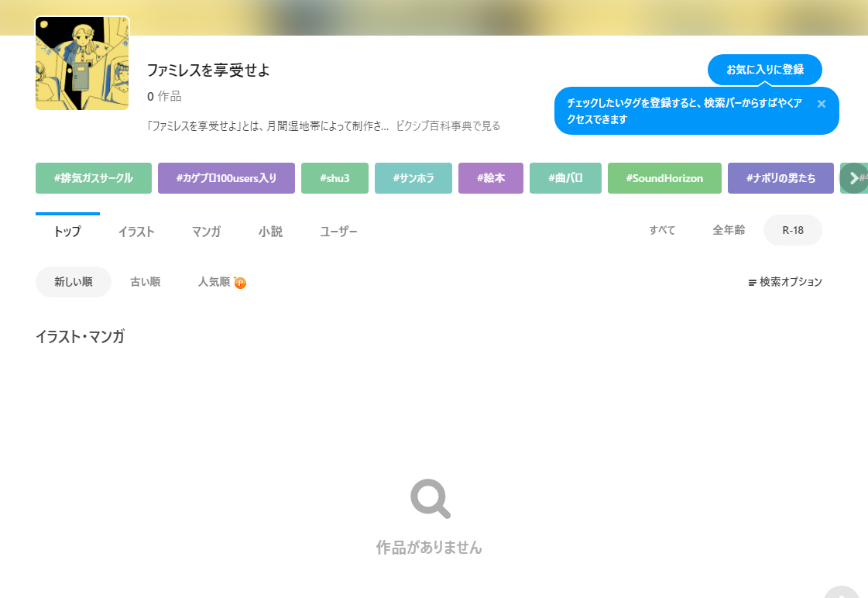Viewport: 868px width, 598px height.
Task: Open ピクシブ百科事典で見る link
Action: (x=448, y=126)
